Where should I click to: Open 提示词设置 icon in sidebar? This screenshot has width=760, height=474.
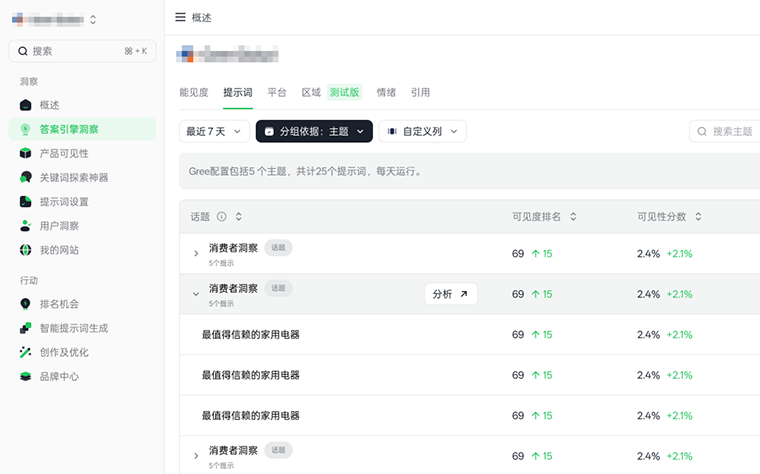(x=26, y=201)
